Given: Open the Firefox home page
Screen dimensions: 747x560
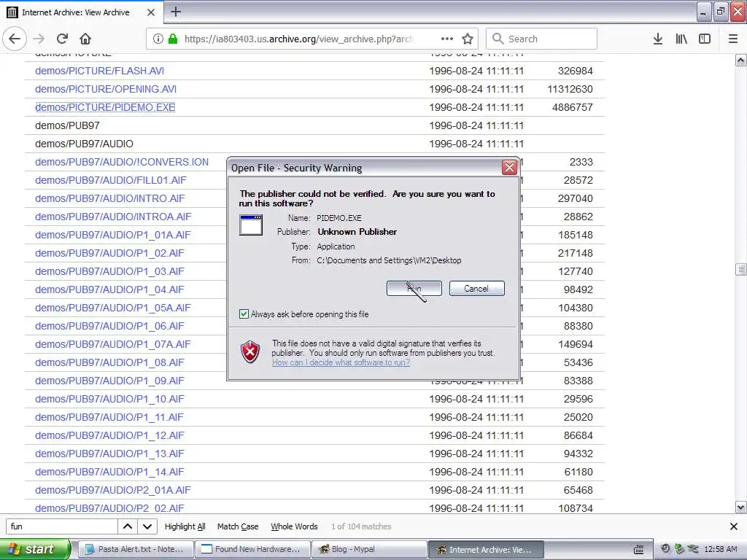Looking at the screenshot, I should tap(85, 39).
